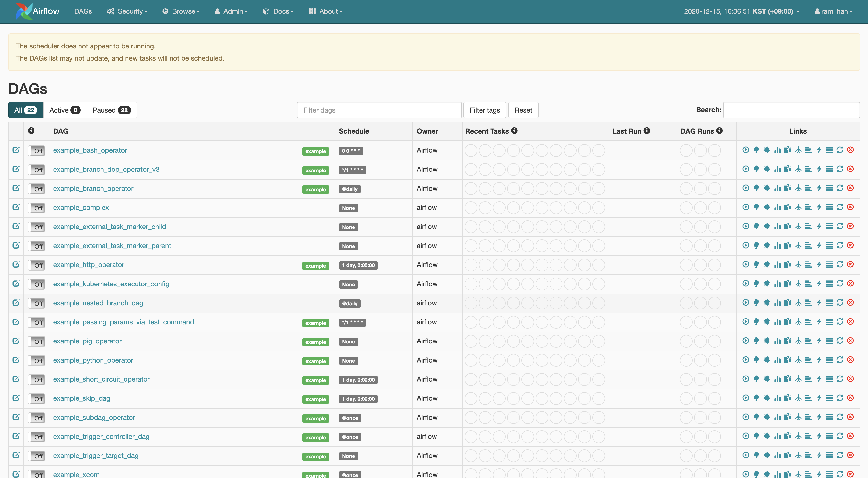Open Gantt chart icon for example_pig_operator

[808, 341]
